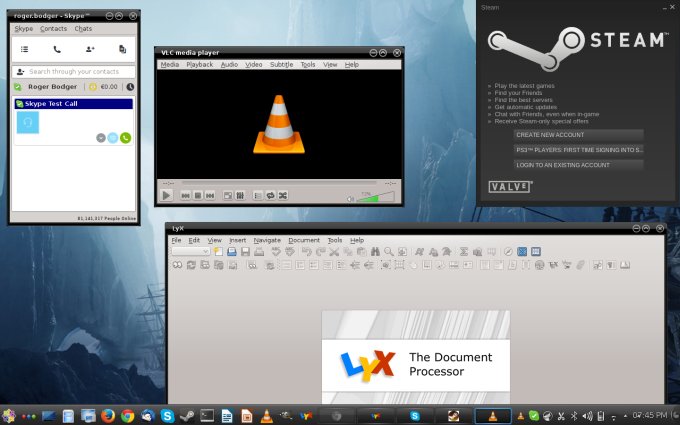Viewport: 680px width, 425px height.
Task: Open Skype status icon beside Roger Bodger
Action: pyautogui.click(x=18, y=87)
